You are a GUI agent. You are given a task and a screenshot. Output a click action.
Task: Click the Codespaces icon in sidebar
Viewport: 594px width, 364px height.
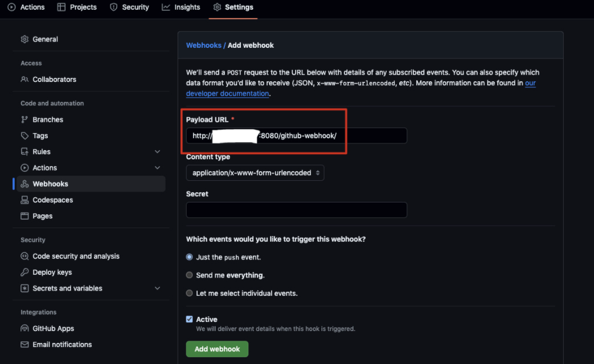(x=24, y=200)
